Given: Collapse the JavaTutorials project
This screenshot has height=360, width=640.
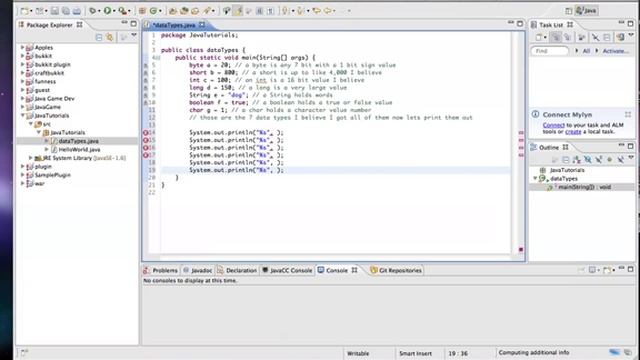Looking at the screenshot, I should pyautogui.click(x=22, y=116).
